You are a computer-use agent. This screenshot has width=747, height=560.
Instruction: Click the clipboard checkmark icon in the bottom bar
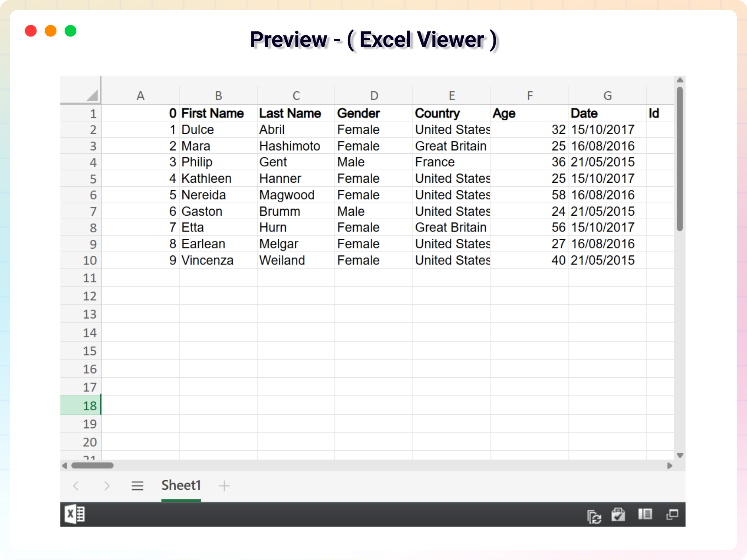point(618,515)
